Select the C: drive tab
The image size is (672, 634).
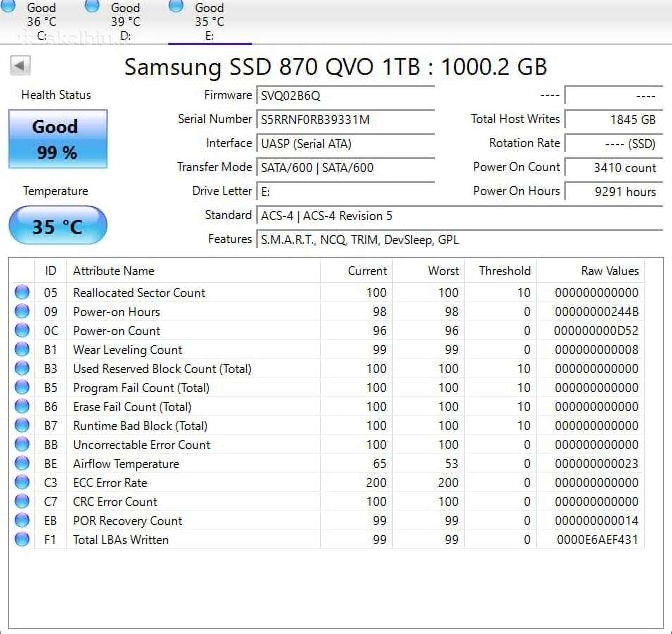[42, 21]
